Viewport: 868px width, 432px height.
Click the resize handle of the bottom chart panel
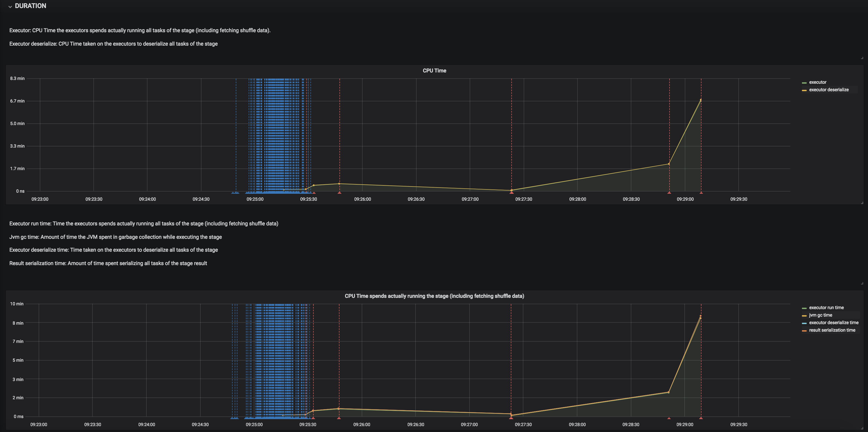862,428
